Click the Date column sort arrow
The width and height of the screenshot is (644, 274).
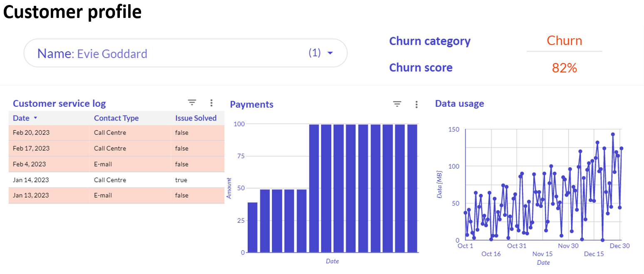(x=35, y=118)
